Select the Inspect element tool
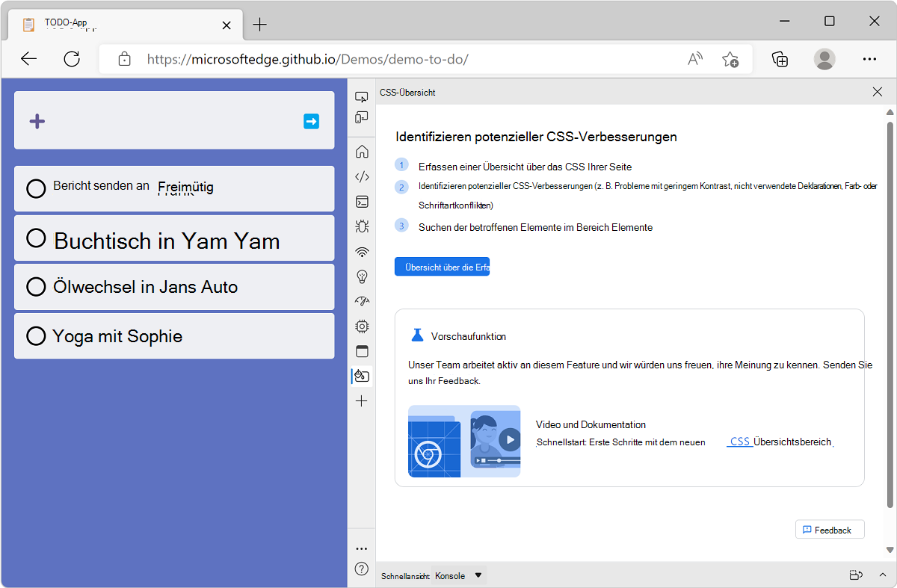The height and width of the screenshot is (588, 897). coord(362,96)
